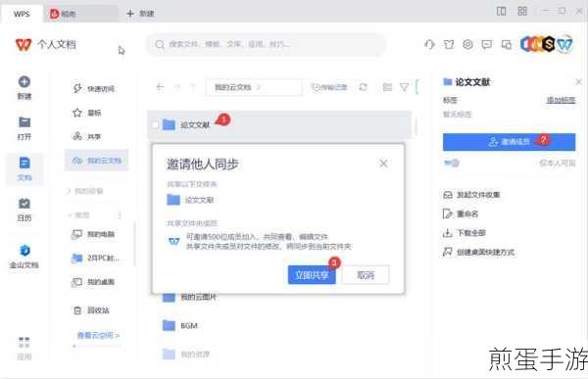The width and height of the screenshot is (588, 379).
Task: Click 创建桌面快捷方式 in details panel
Action: tap(478, 253)
